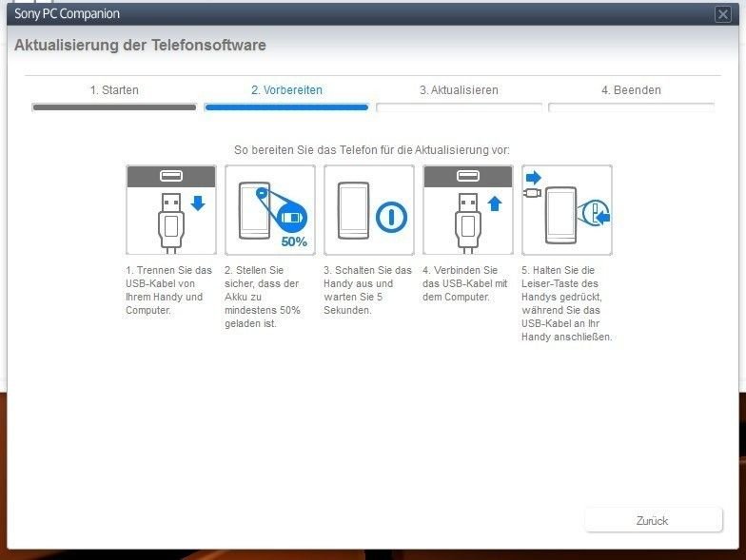The width and height of the screenshot is (746, 560).
Task: Click the 'So bereiten Sie das Telefon' instruction line
Action: click(371, 150)
